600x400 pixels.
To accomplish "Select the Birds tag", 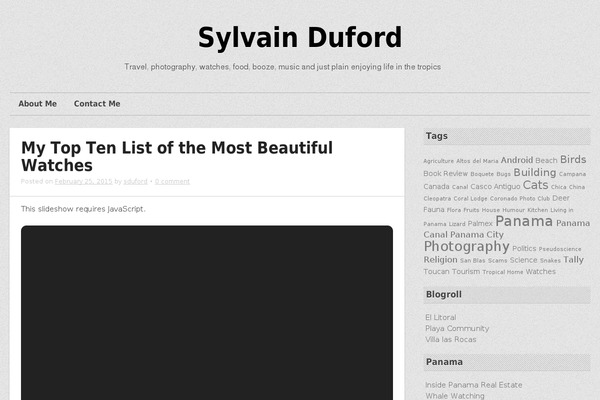I will [573, 159].
